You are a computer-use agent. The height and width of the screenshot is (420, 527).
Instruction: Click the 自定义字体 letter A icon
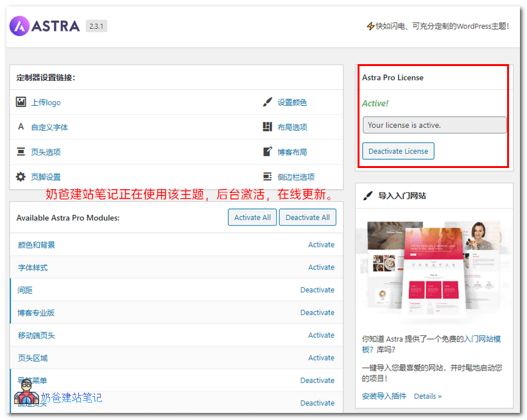tap(20, 126)
